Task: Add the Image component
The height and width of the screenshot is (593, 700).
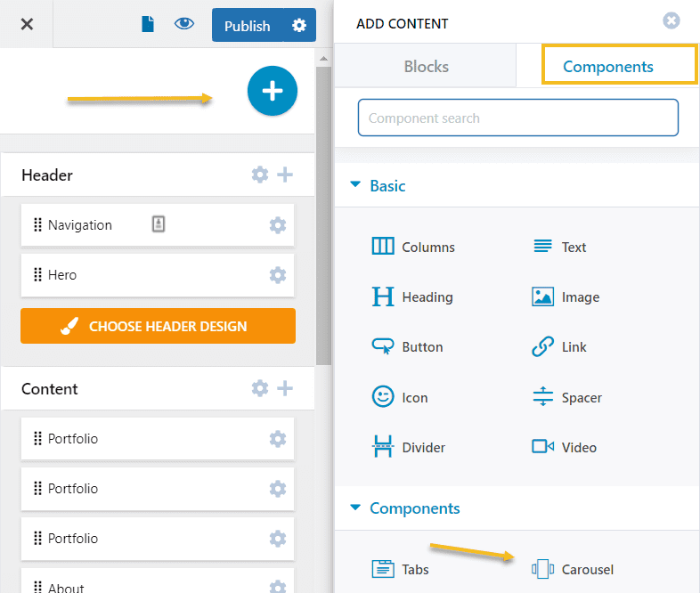Action: click(566, 297)
